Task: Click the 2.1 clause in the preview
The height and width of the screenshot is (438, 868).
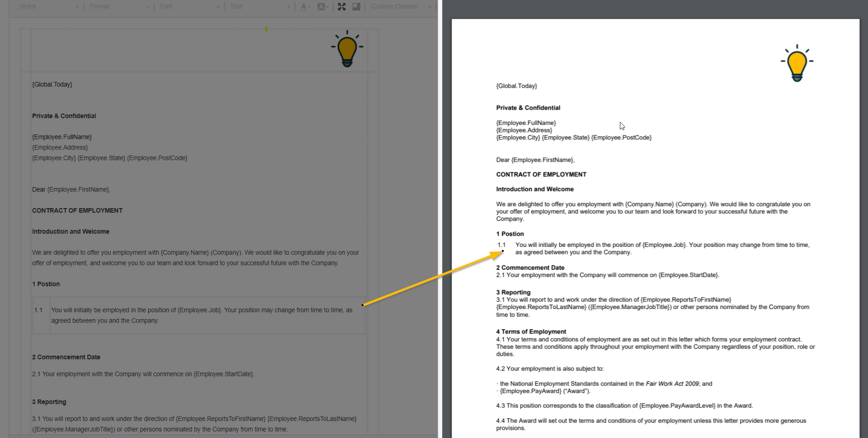Action: (x=608, y=275)
